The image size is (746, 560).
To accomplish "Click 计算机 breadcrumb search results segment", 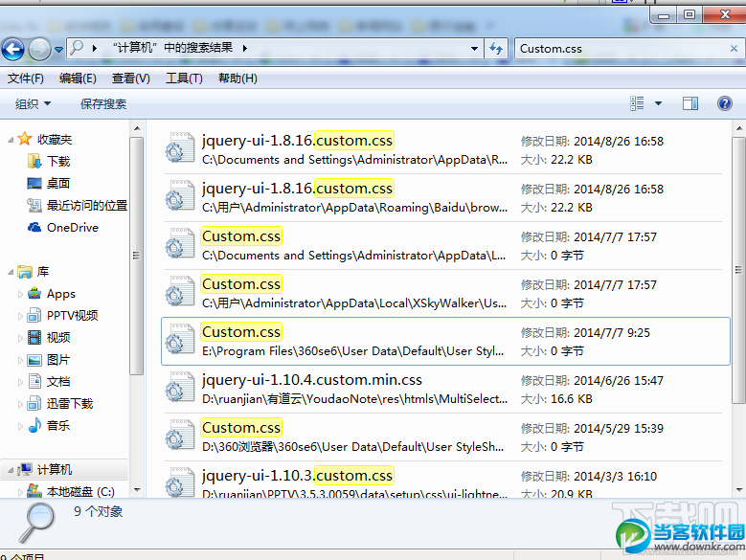I will (x=172, y=48).
